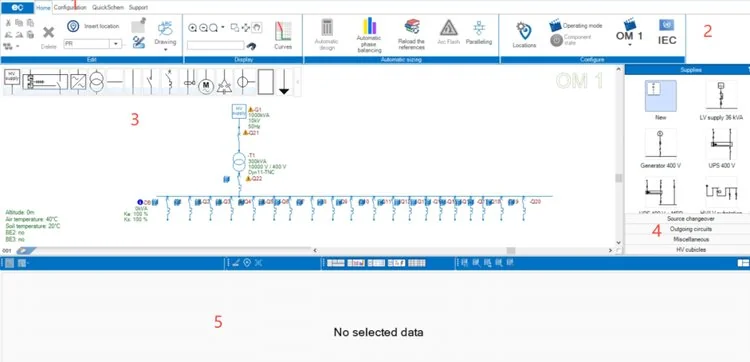This screenshot has height=362, width=750.
Task: Expand the Miscellaneous section
Action: [x=691, y=239]
